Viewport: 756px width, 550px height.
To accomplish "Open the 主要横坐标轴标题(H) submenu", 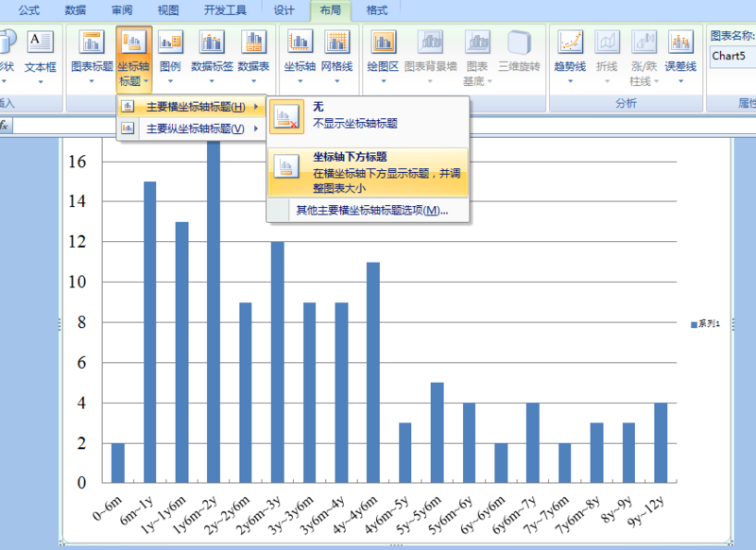I will tap(192, 107).
